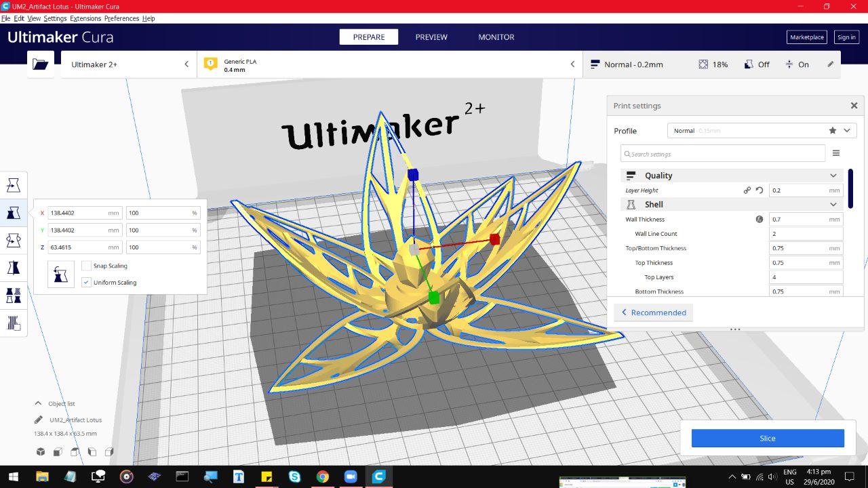Open File Explorer from taskbar

tap(42, 476)
